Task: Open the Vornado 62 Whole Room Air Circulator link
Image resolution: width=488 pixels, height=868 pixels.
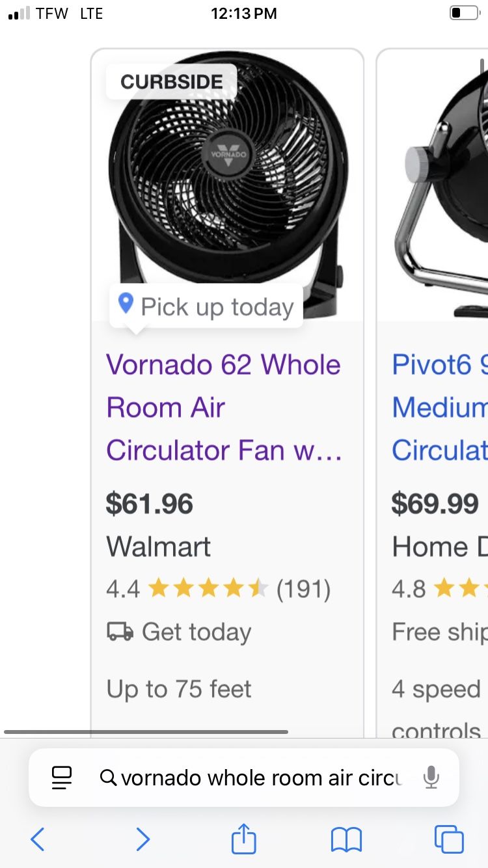Action: [223, 407]
